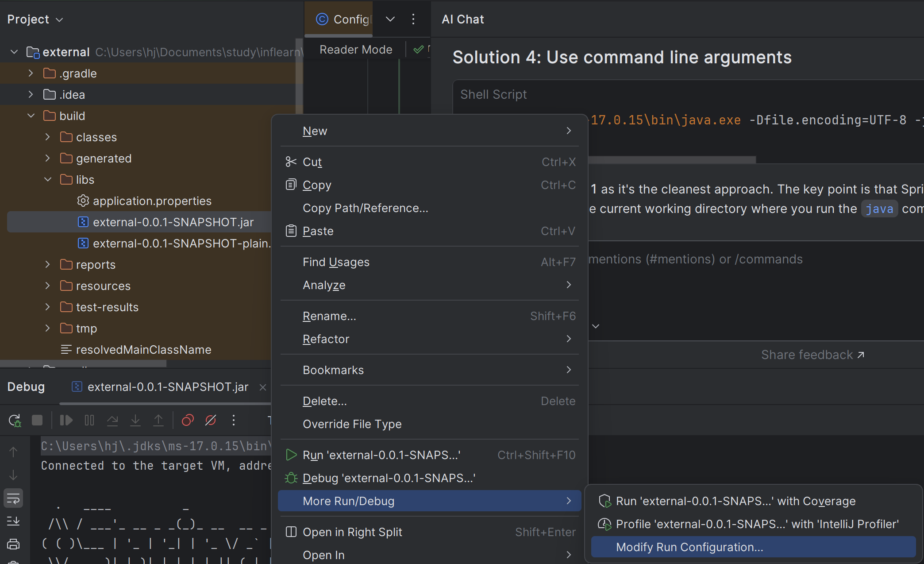
Task: Open the New submenu
Action: pos(430,131)
